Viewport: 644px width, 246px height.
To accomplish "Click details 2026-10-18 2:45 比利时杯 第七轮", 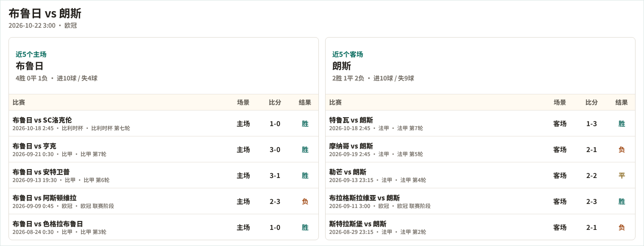I will pos(71,128).
